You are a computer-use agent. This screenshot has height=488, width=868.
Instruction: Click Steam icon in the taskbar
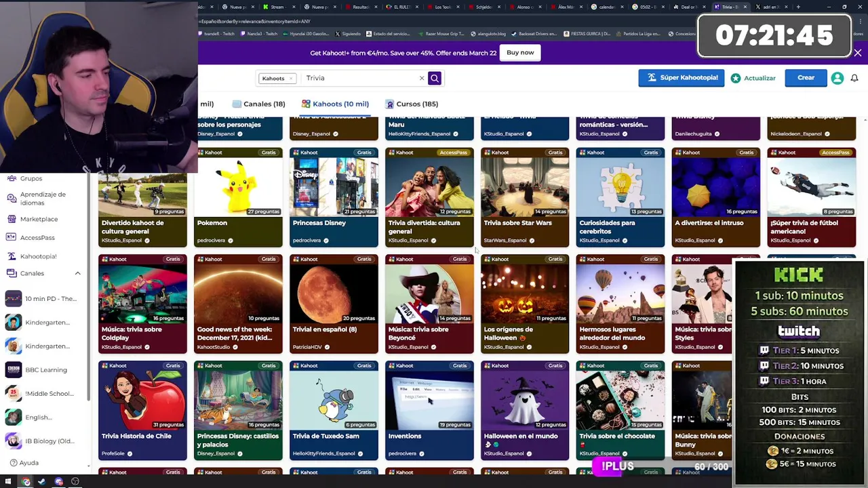[42, 482]
